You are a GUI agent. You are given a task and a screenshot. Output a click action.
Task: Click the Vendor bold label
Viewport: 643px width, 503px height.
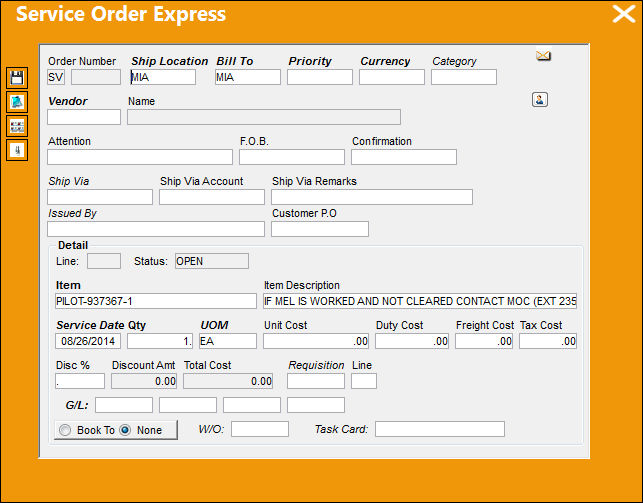coord(68,101)
